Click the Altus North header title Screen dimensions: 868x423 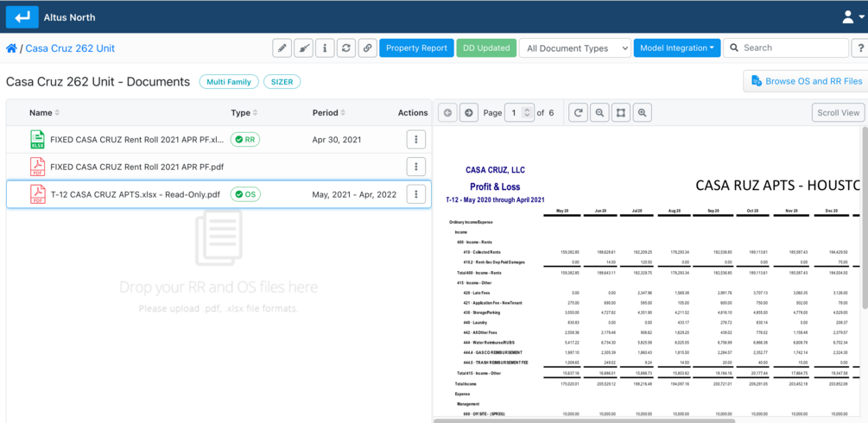click(x=70, y=17)
